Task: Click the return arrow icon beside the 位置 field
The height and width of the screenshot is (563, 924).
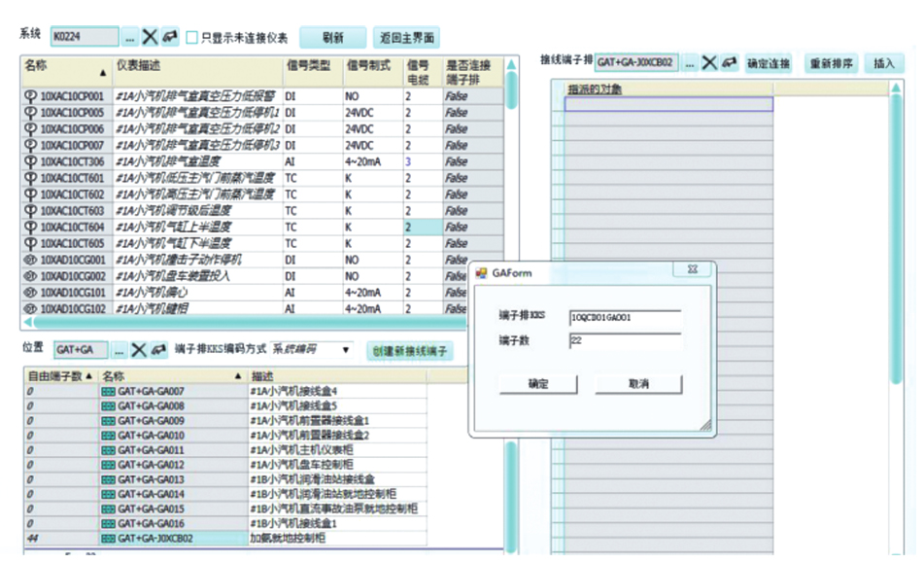Action: point(158,350)
